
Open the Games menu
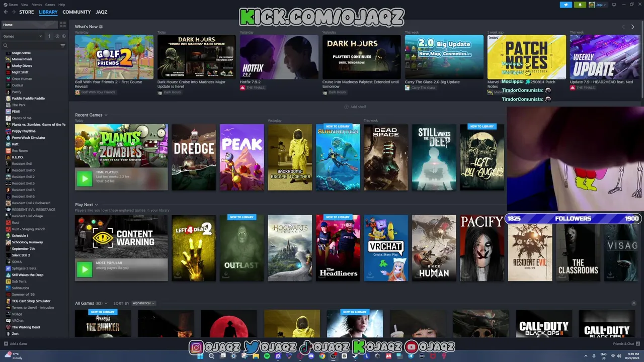[50, 5]
